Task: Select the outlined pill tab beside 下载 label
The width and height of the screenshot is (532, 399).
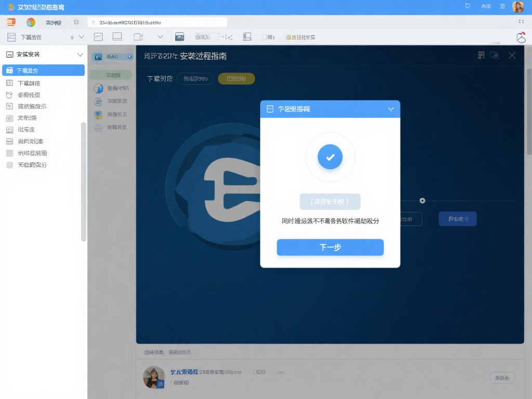Action: (x=195, y=78)
